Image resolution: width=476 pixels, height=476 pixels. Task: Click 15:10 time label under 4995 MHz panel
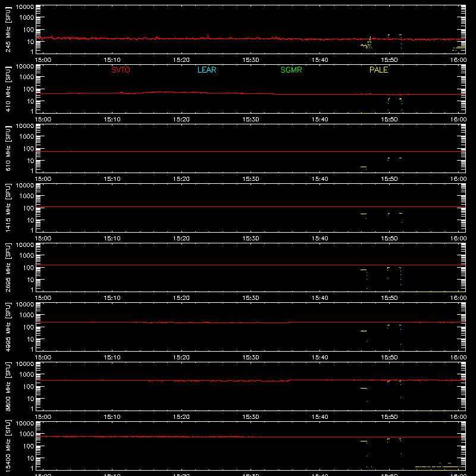pos(112,358)
